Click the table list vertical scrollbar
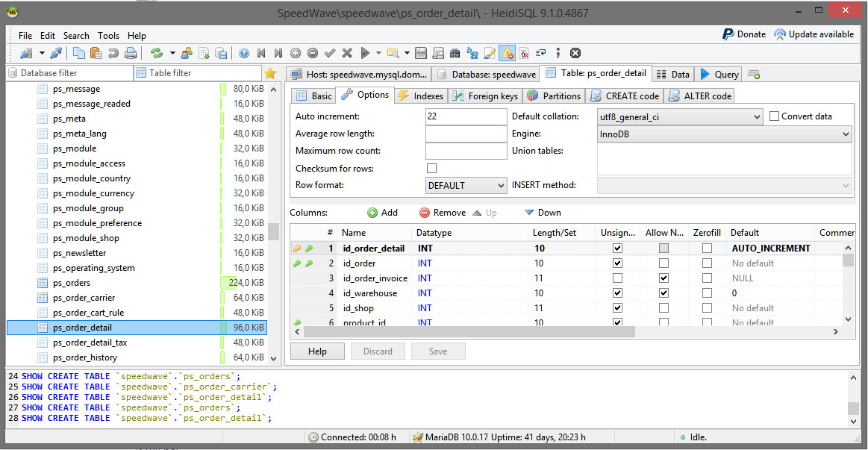Image resolution: width=868 pixels, height=450 pixels. 274,231
